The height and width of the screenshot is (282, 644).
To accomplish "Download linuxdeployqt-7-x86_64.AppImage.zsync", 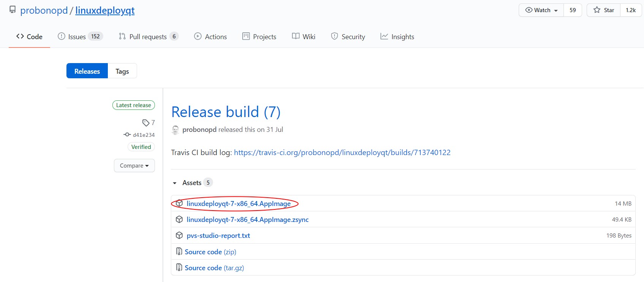I will pyautogui.click(x=248, y=220).
